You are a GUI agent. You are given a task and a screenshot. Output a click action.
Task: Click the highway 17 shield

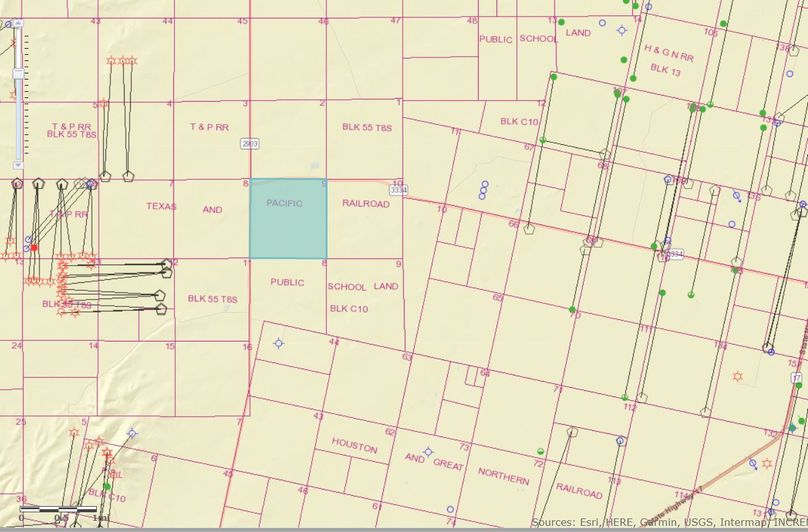[x=797, y=378]
